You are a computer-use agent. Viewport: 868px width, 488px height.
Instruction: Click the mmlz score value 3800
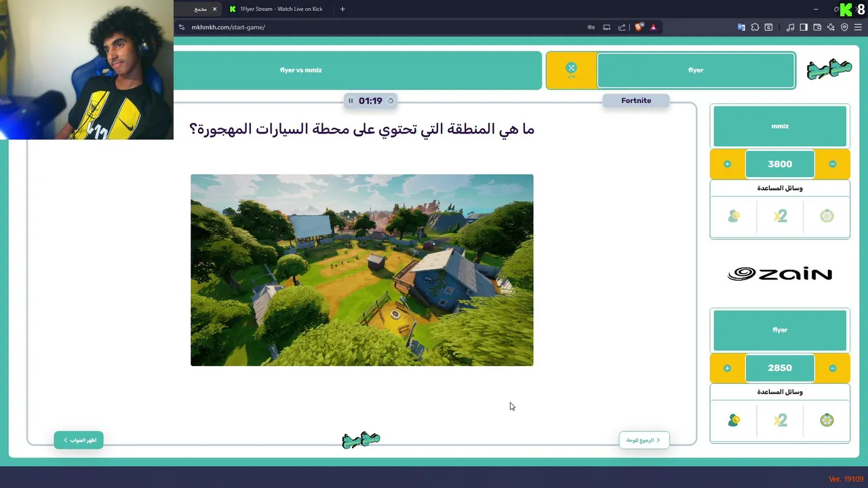tap(780, 164)
